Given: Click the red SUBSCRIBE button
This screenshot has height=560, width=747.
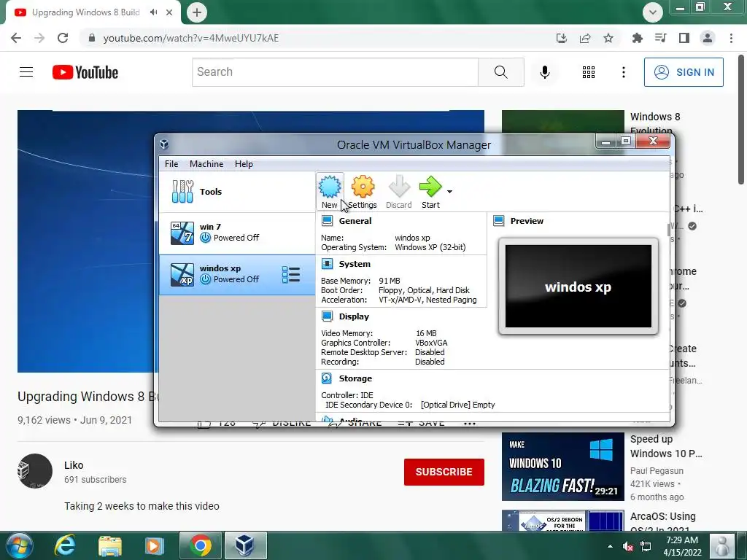Looking at the screenshot, I should (x=444, y=472).
